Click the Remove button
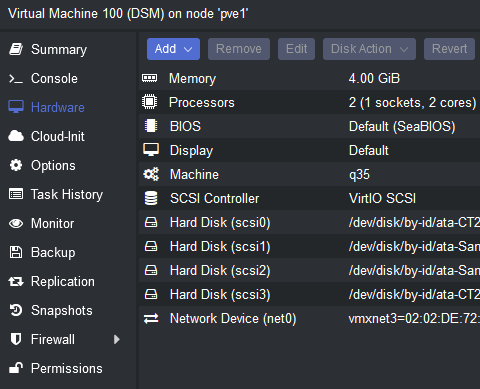This screenshot has width=480, height=389. (239, 49)
